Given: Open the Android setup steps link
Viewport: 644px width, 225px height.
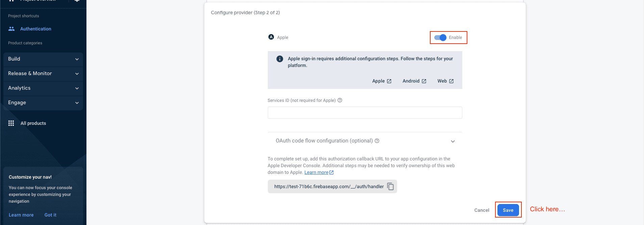Looking at the screenshot, I should (x=414, y=81).
